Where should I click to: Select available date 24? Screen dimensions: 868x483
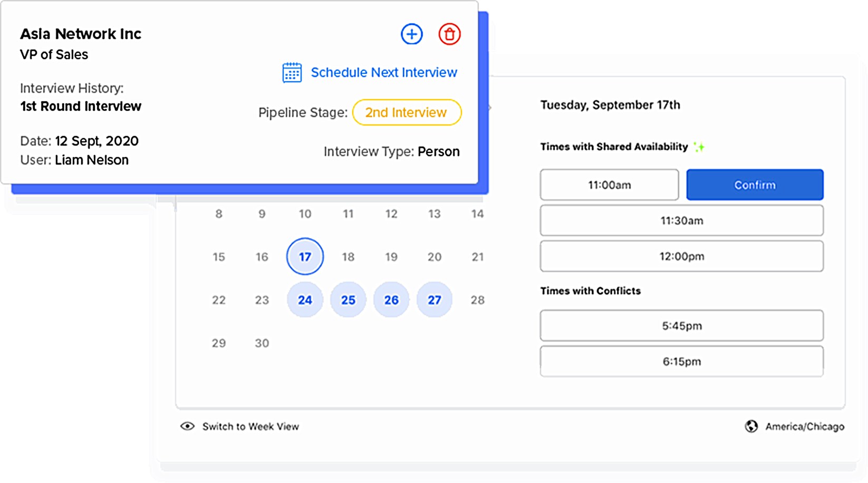click(x=305, y=300)
